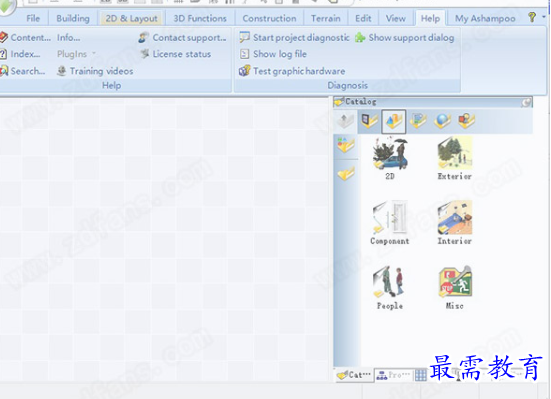This screenshot has height=399, width=551.
Task: Open the Info... dialog
Action: pyautogui.click(x=69, y=37)
